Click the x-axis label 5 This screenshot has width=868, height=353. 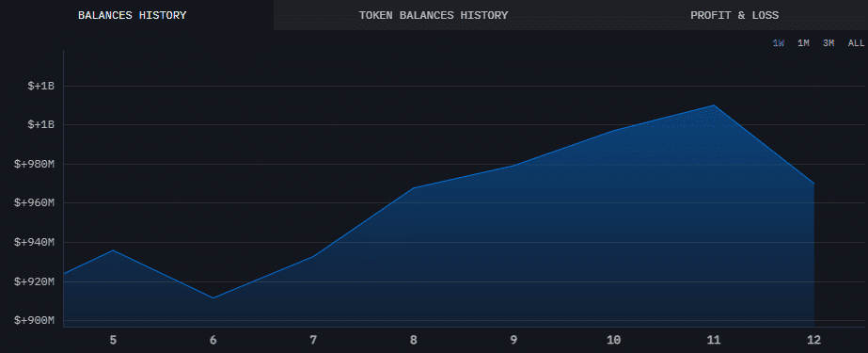[113, 340]
